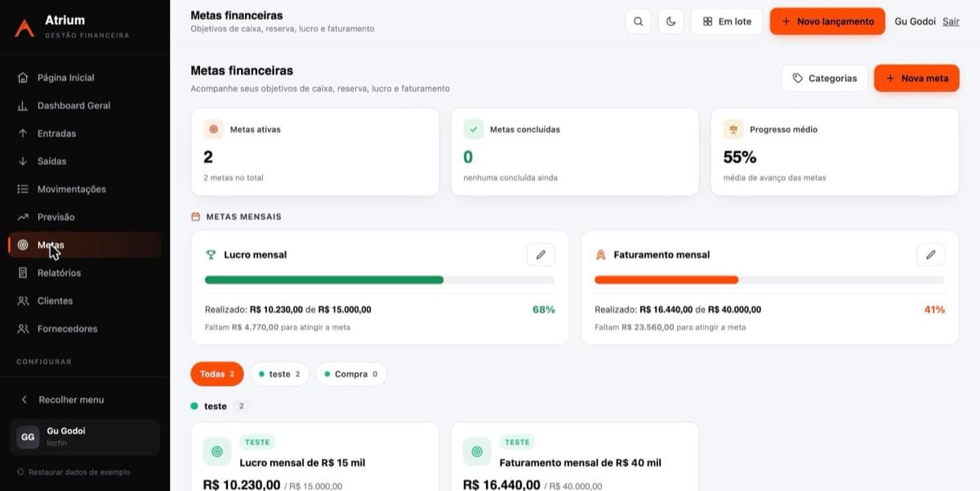Click the Sair logout link
This screenshot has height=491, width=980.
(x=951, y=21)
